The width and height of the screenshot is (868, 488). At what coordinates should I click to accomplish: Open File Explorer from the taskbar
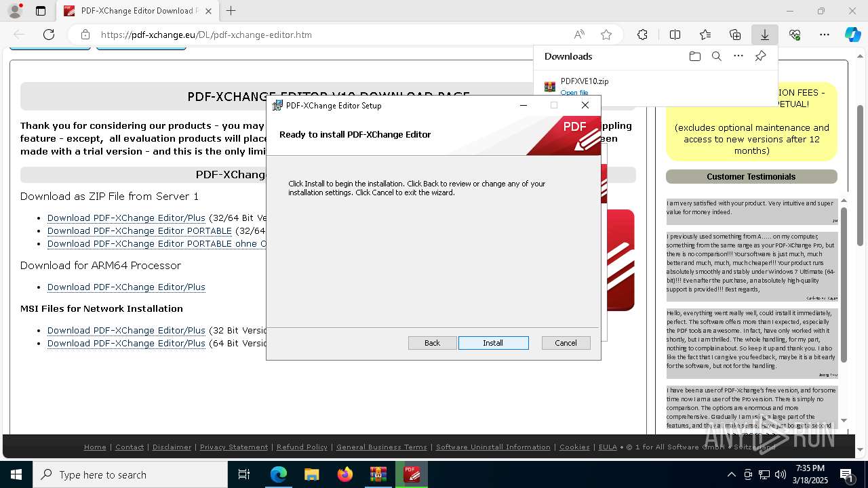pyautogui.click(x=311, y=474)
